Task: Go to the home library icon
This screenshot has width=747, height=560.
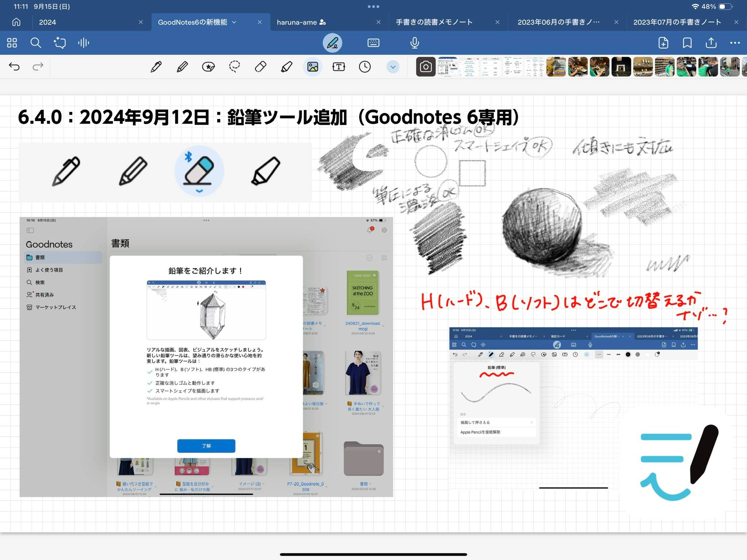Action: [16, 22]
